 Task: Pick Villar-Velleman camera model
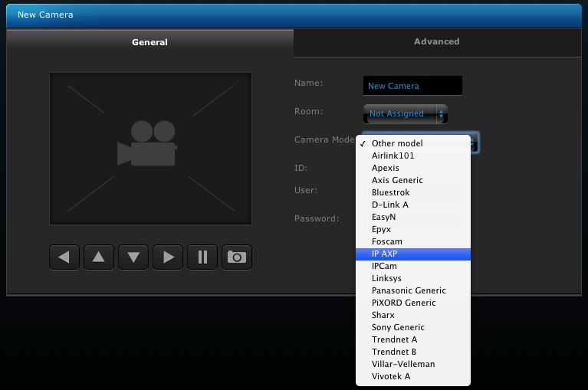click(x=413, y=364)
